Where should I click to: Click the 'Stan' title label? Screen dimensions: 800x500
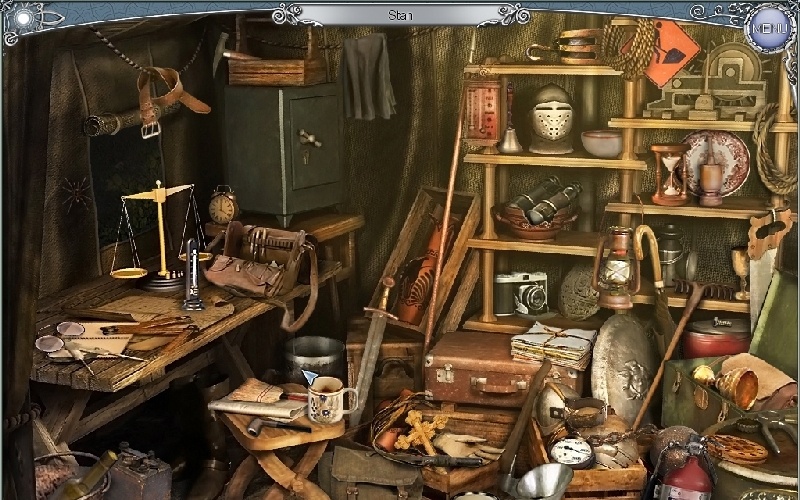tap(399, 15)
